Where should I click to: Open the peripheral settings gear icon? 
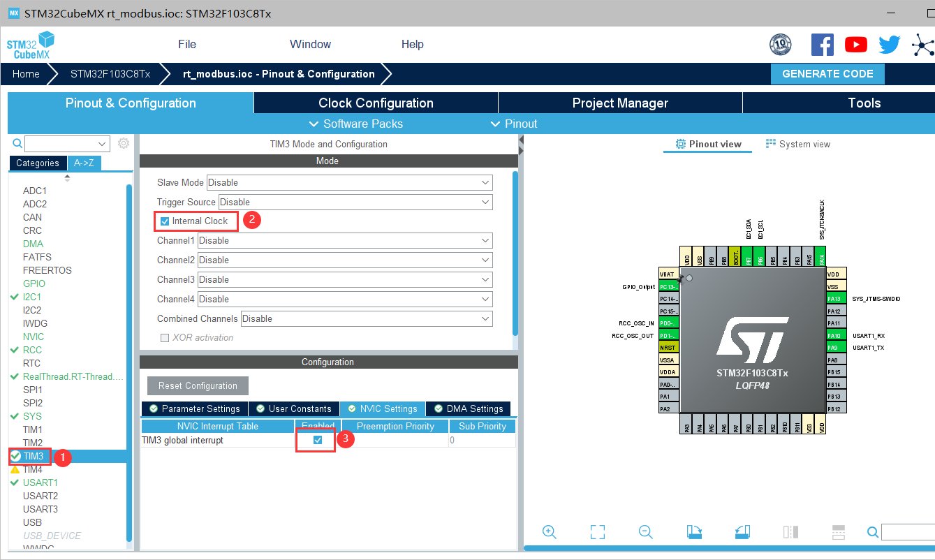point(124,143)
